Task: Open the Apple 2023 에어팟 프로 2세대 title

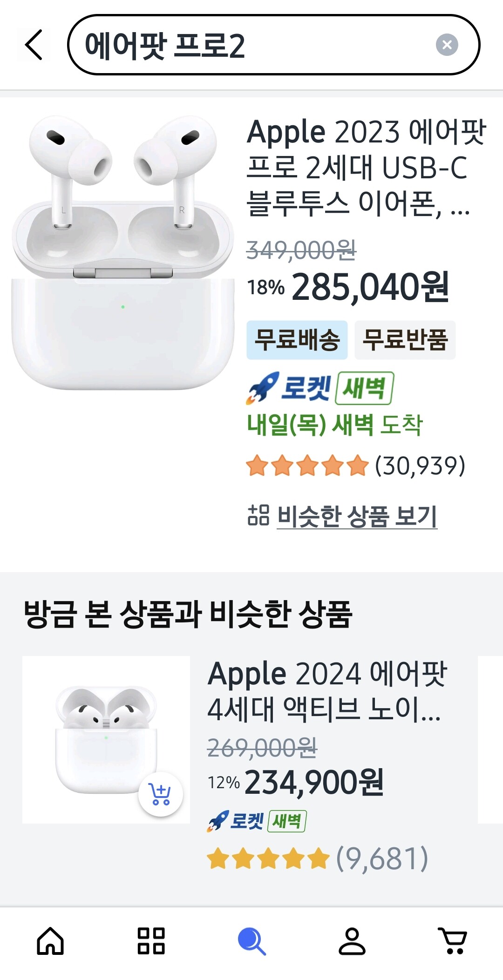Action: pos(367,168)
